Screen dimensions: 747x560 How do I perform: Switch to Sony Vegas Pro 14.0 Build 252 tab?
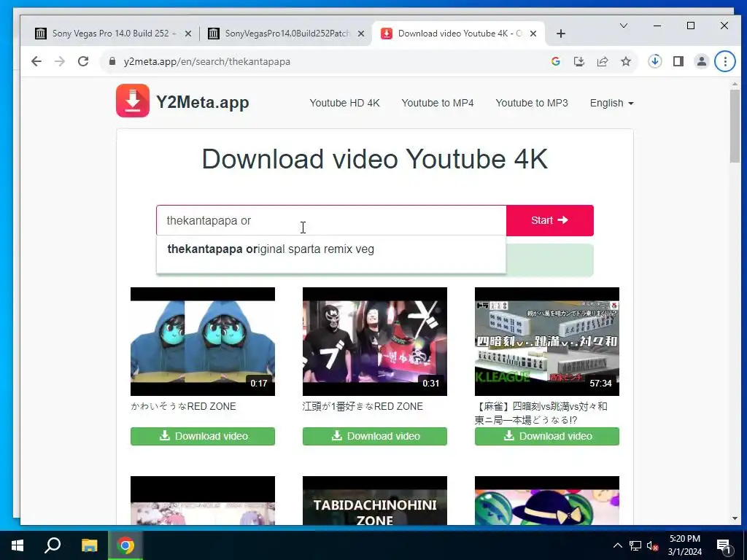pos(113,34)
